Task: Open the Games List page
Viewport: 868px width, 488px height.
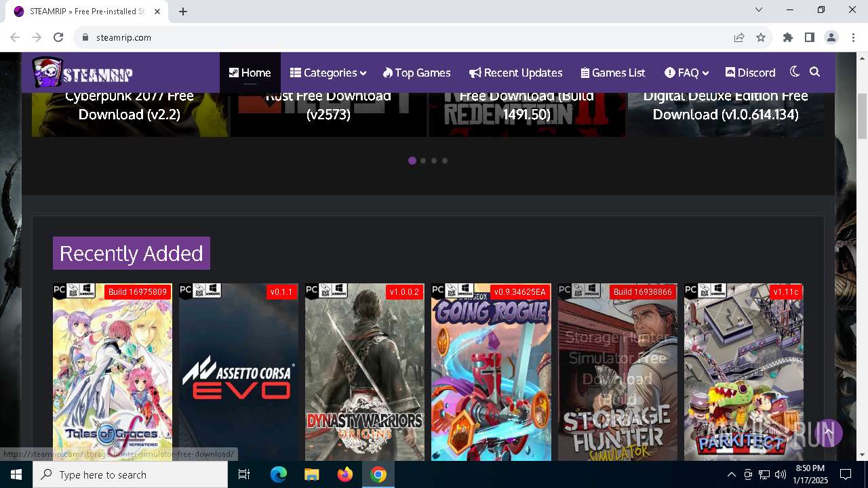Action: coord(613,73)
